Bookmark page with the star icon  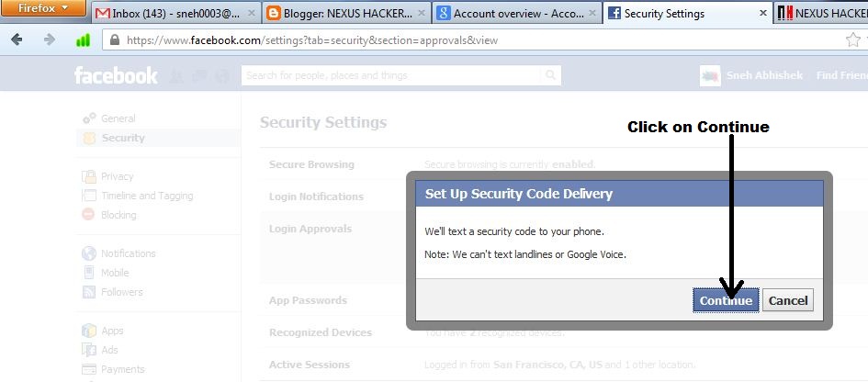851,40
